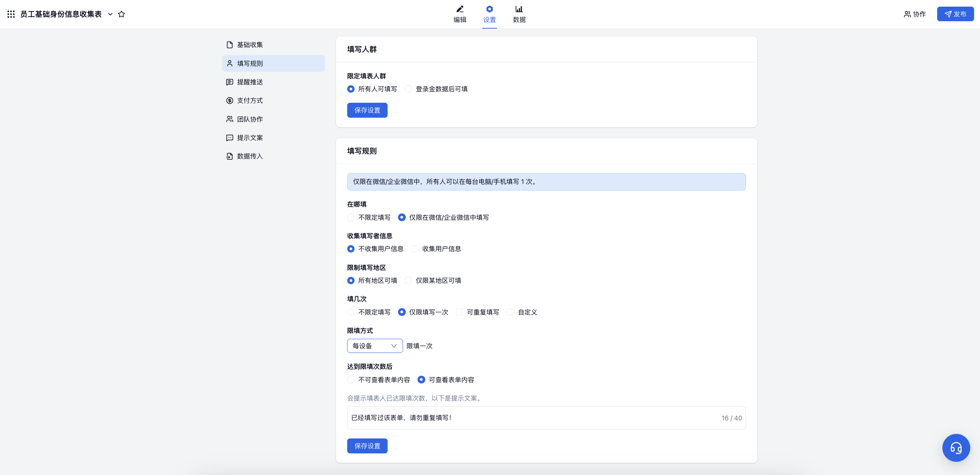Open the apps grid icon
The width and height of the screenshot is (980, 475).
(11, 14)
